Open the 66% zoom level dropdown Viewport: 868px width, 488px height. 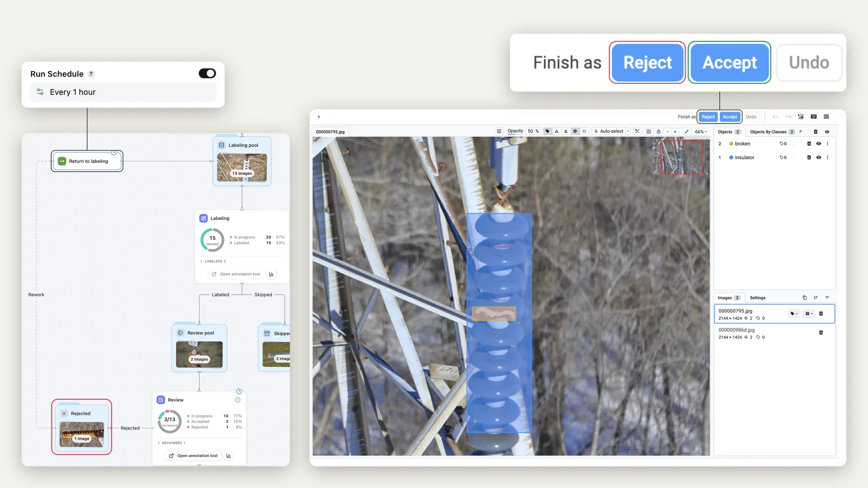pyautogui.click(x=701, y=132)
